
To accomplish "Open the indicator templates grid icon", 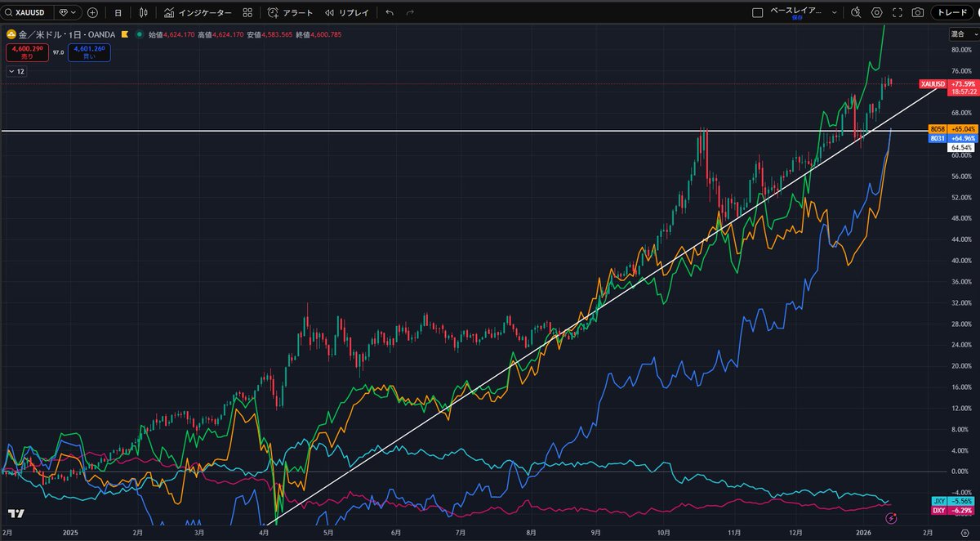I will [248, 12].
